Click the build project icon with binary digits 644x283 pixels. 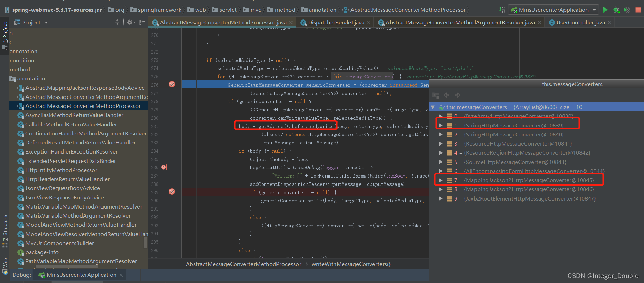point(502,10)
